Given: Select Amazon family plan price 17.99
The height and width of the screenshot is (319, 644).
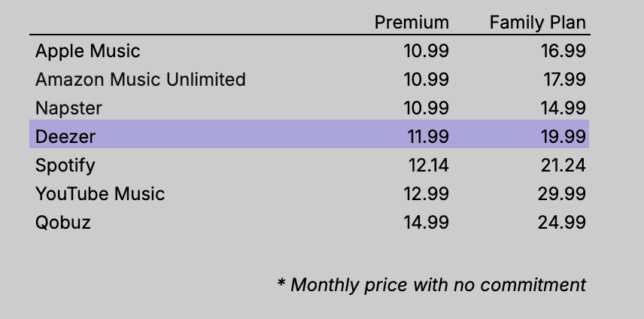Looking at the screenshot, I should point(563,79).
